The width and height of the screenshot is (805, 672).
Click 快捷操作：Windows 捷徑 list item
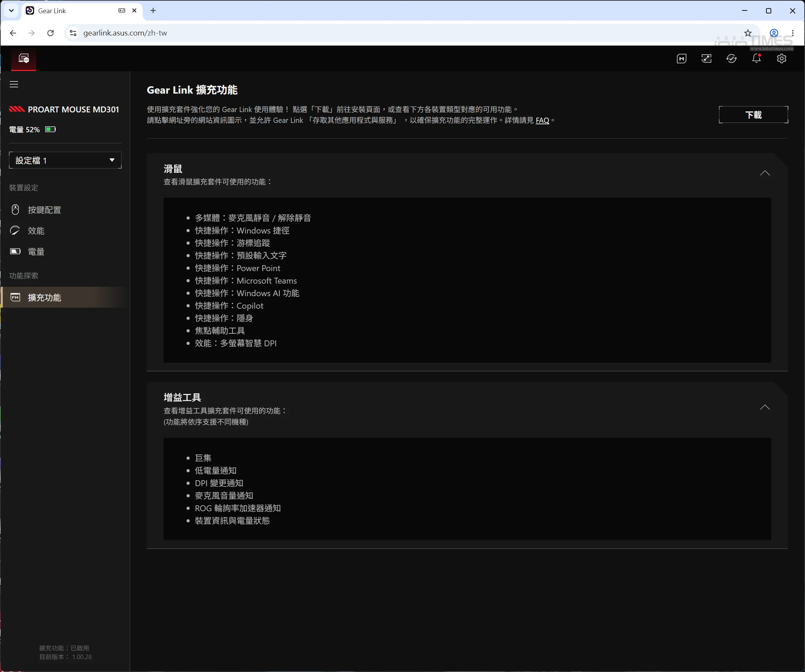[242, 231]
